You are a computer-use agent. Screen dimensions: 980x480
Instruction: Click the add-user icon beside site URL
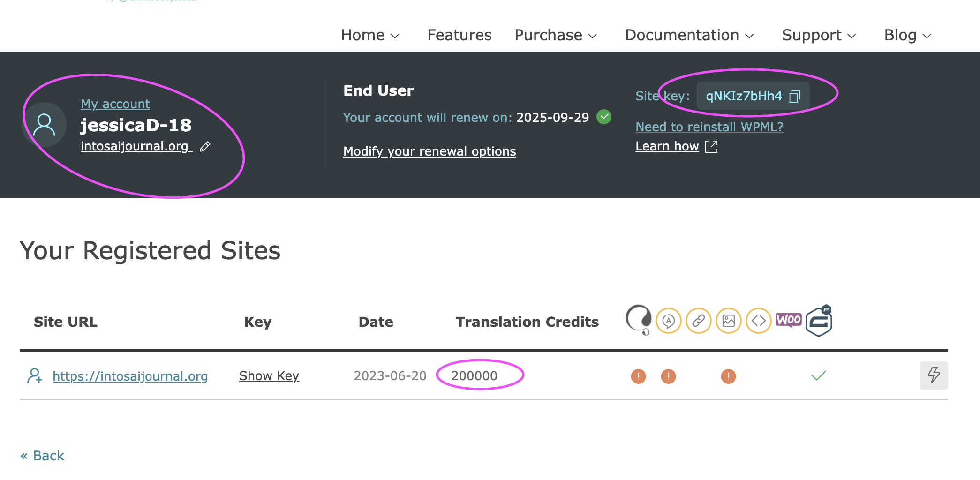(35, 376)
